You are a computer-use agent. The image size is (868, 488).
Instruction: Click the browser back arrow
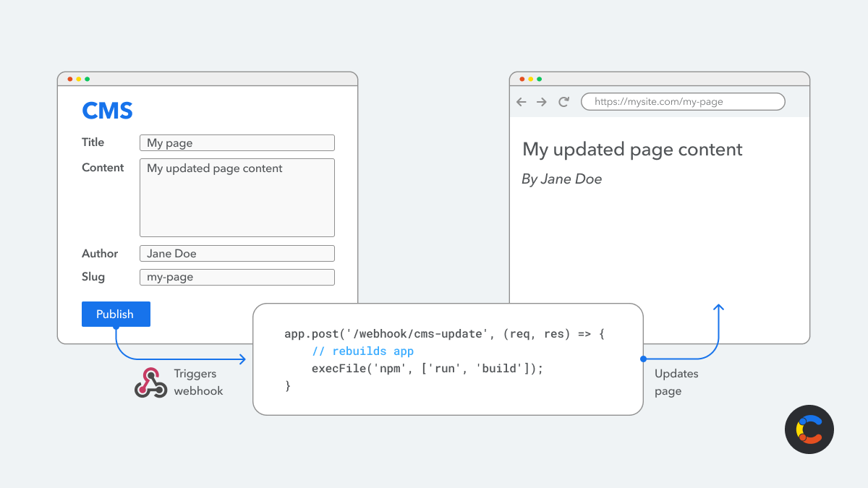(x=521, y=102)
